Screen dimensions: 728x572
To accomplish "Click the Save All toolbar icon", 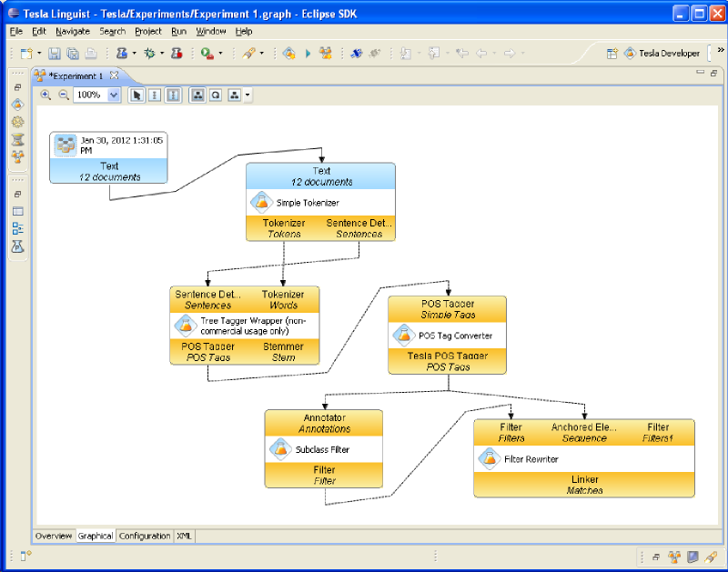I will tap(73, 54).
